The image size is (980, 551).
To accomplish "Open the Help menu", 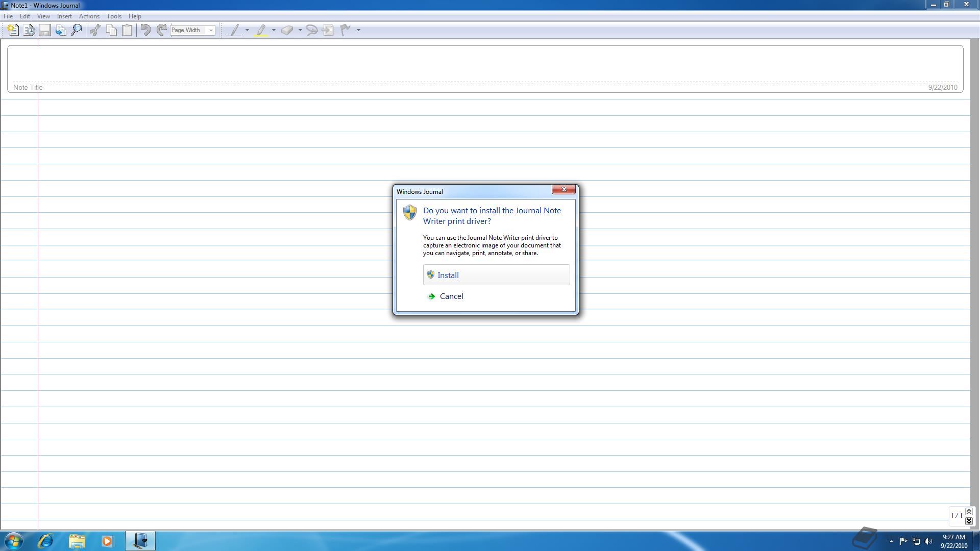I will [135, 16].
